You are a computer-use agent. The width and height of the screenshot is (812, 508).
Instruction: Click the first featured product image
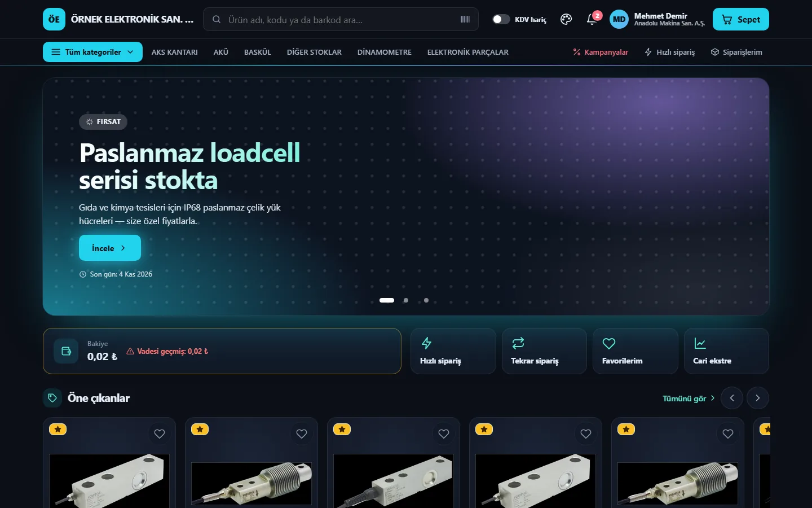(109, 481)
